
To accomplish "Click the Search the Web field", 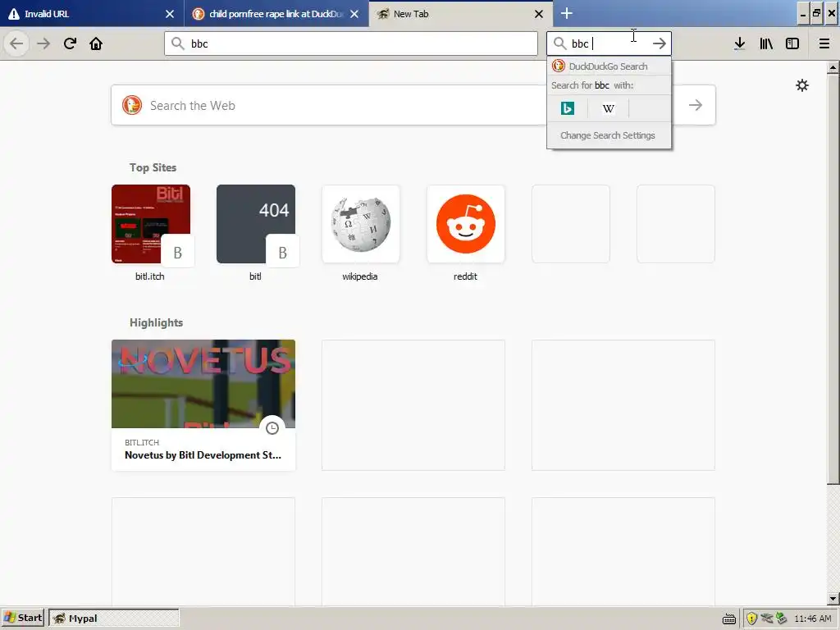I will pos(413,105).
